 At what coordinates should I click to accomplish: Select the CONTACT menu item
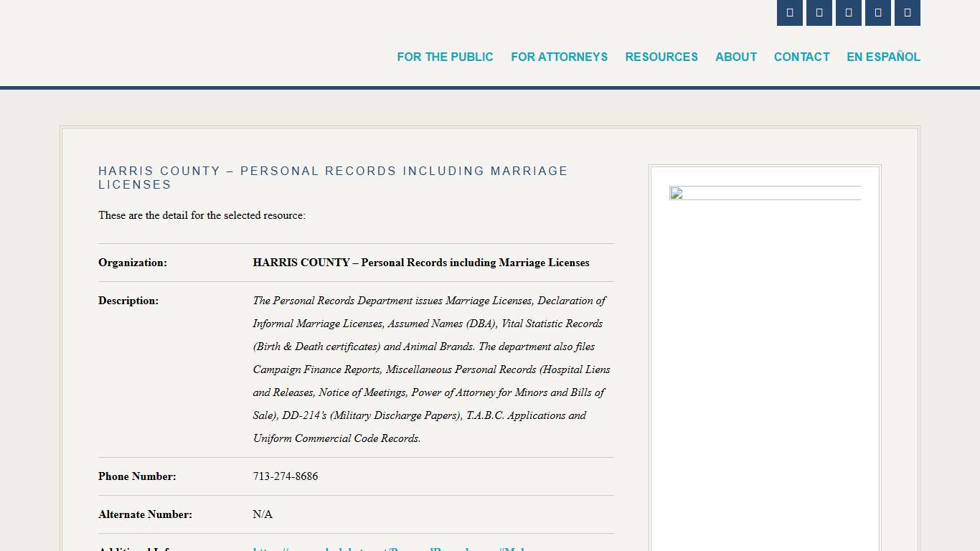click(x=801, y=57)
